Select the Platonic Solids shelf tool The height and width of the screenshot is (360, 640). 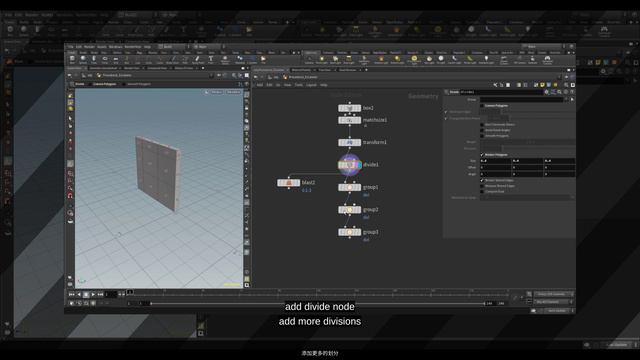point(224,60)
